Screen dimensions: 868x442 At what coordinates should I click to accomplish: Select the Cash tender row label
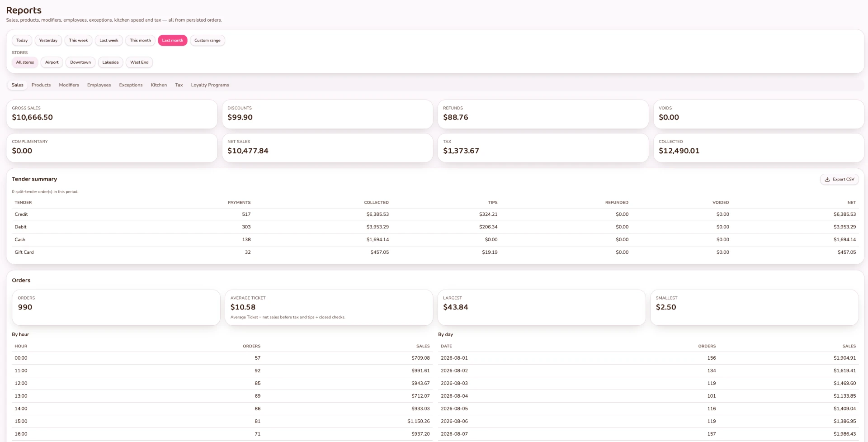click(20, 240)
